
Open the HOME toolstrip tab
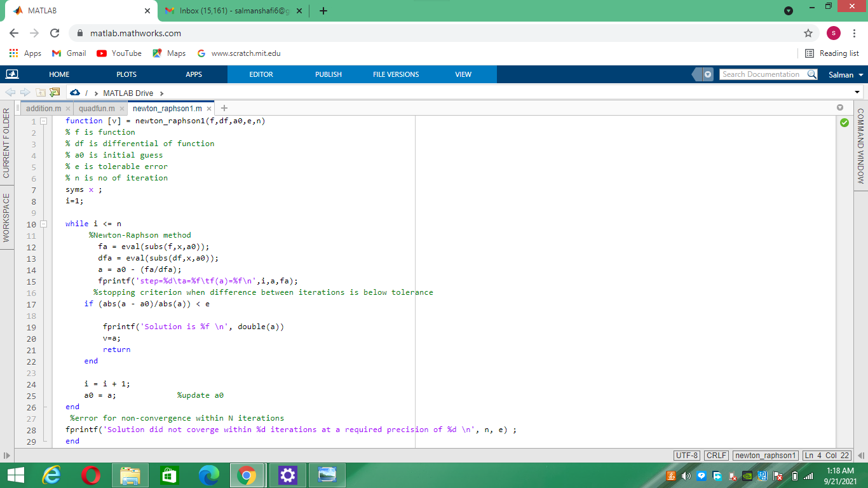[59, 74]
